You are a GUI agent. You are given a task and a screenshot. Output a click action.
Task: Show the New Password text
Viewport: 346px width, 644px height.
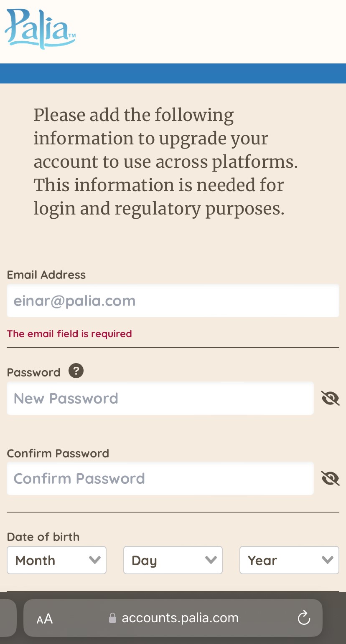click(330, 398)
